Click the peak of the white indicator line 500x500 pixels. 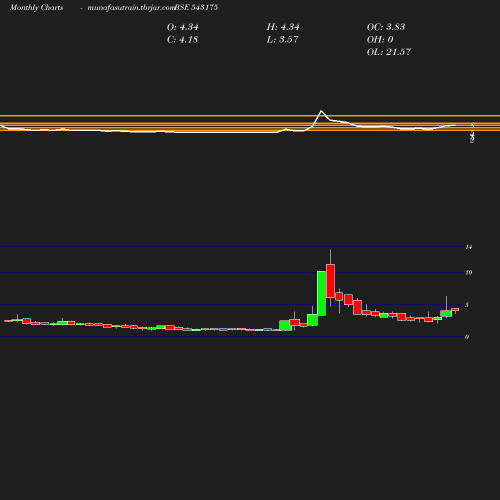coord(321,111)
